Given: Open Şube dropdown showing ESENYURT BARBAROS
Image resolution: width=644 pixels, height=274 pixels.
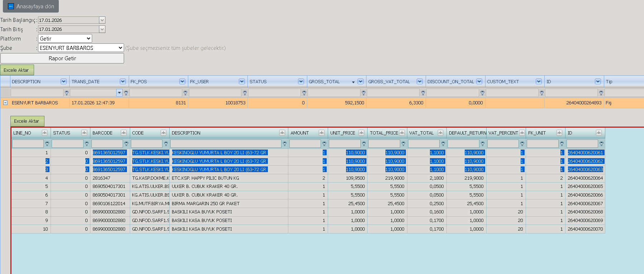Looking at the screenshot, I should [x=81, y=48].
